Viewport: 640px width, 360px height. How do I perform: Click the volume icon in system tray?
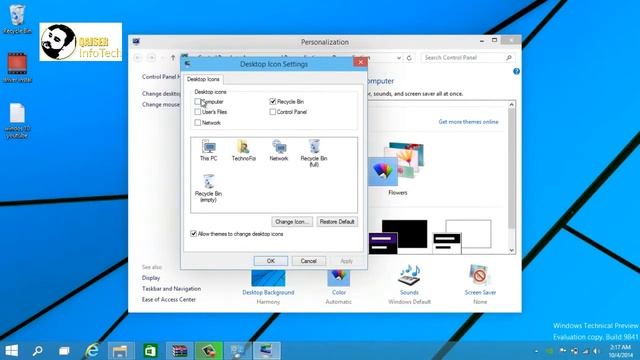[x=596, y=351]
